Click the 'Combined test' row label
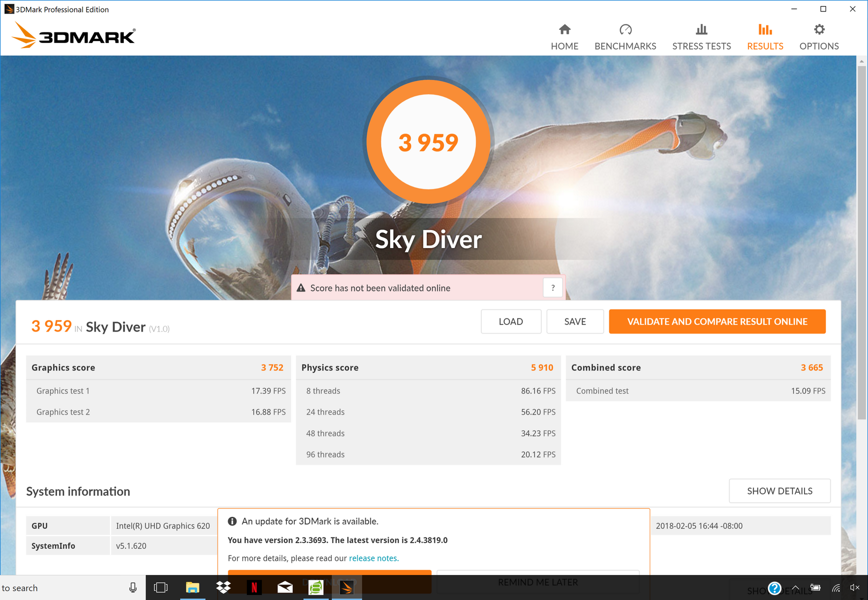The height and width of the screenshot is (600, 868). click(x=602, y=391)
